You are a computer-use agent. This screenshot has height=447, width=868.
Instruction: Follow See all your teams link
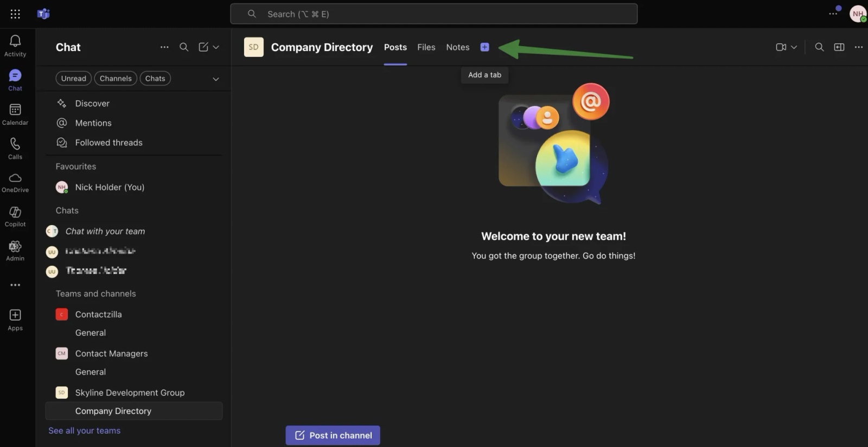[85, 430]
